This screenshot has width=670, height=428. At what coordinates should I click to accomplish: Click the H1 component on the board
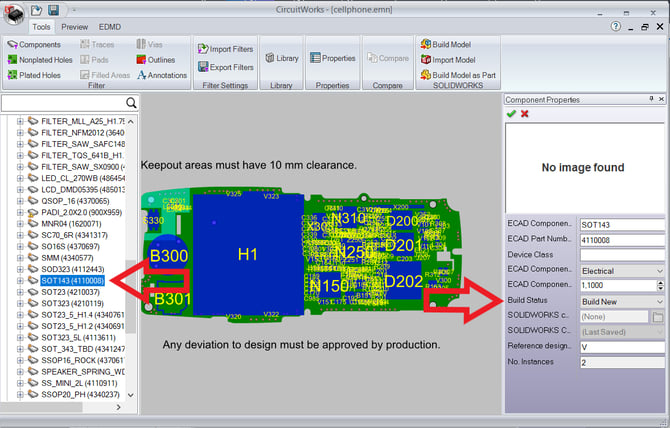pyautogui.click(x=248, y=255)
